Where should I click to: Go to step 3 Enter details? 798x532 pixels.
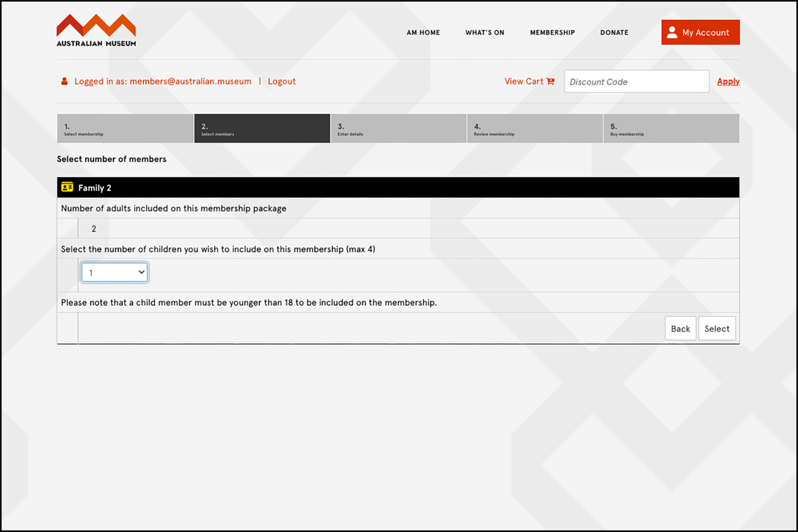(x=398, y=128)
